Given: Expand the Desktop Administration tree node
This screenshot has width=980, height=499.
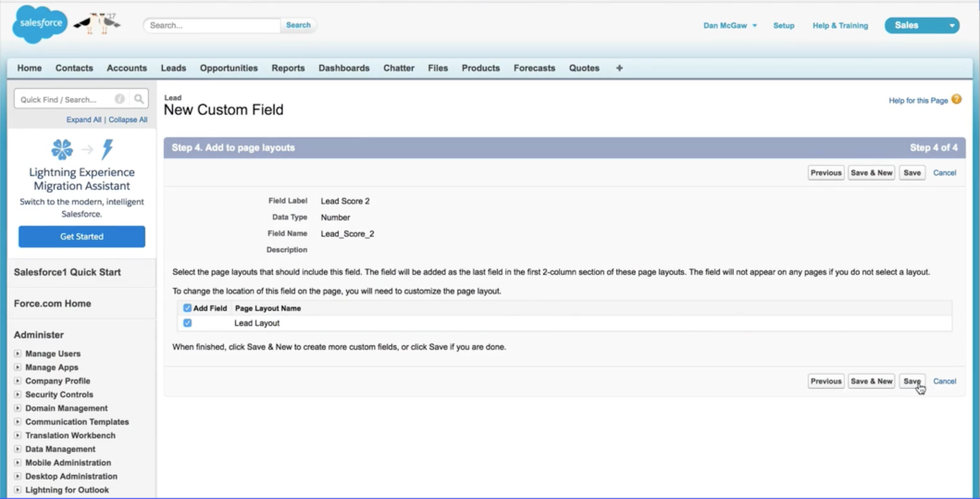Looking at the screenshot, I should [18, 477].
